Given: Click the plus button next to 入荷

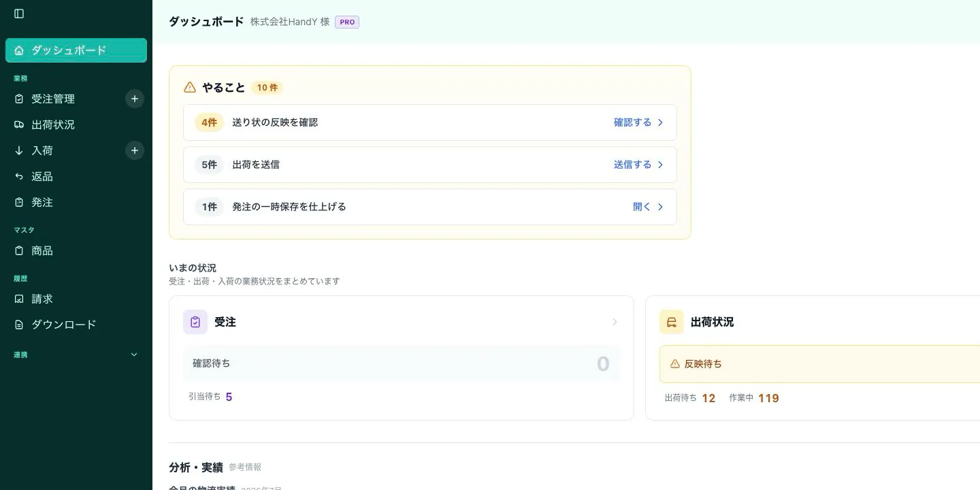Looking at the screenshot, I should tap(135, 150).
